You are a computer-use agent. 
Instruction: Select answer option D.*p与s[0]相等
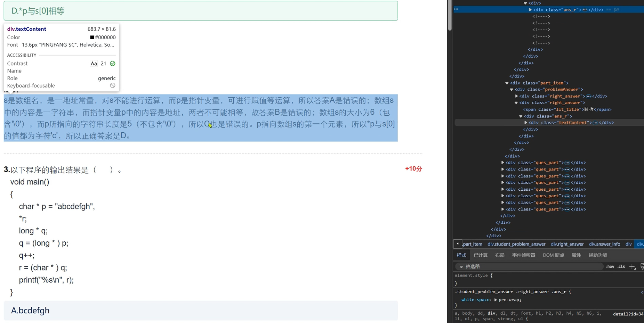pos(201,11)
